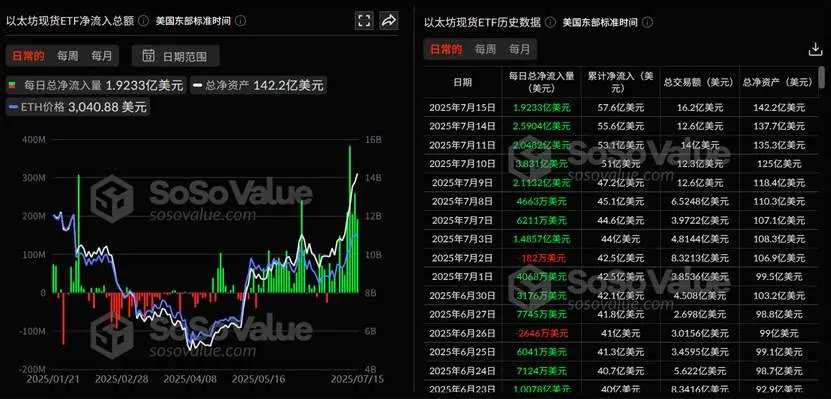
Task: Click the history table's vertical scrollbar
Action: (822, 77)
